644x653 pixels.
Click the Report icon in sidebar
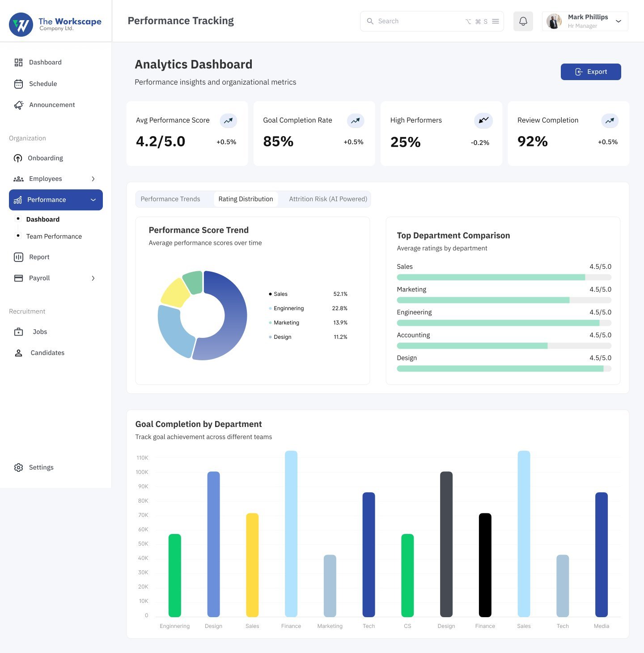click(18, 257)
